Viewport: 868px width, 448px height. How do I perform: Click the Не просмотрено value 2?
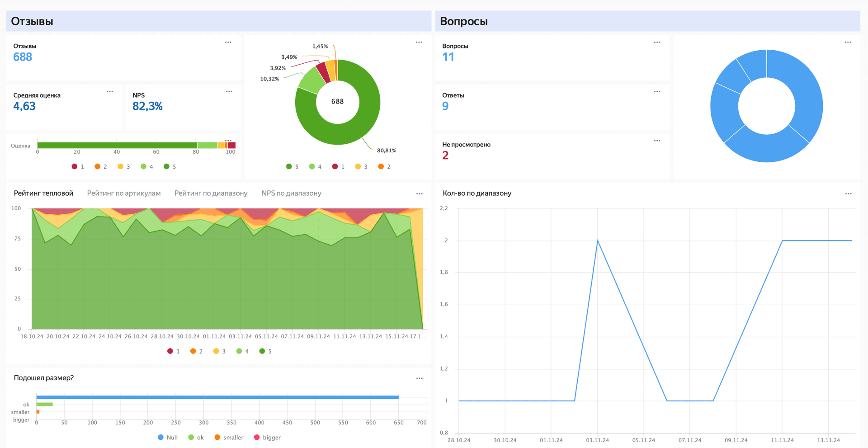pyautogui.click(x=445, y=156)
